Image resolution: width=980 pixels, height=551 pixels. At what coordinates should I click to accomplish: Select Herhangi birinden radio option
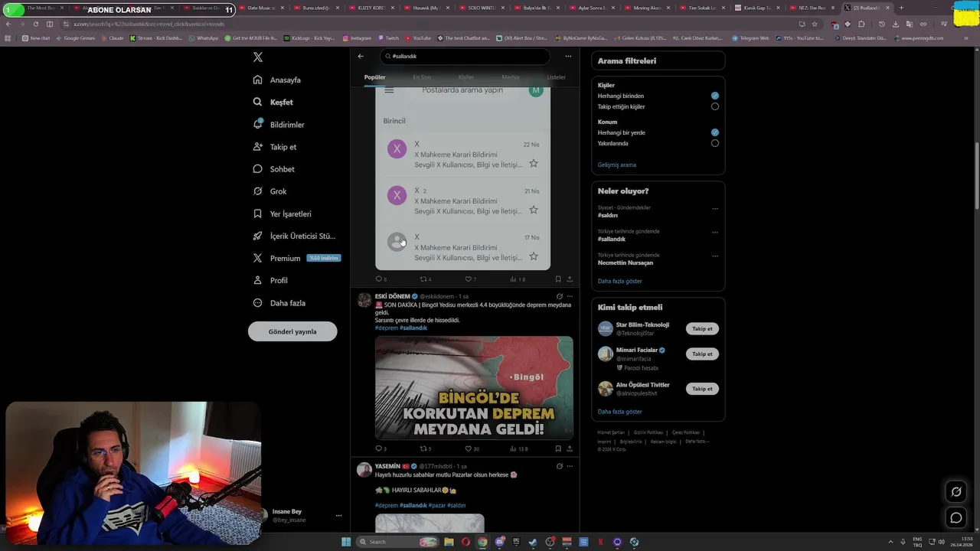[x=715, y=96]
